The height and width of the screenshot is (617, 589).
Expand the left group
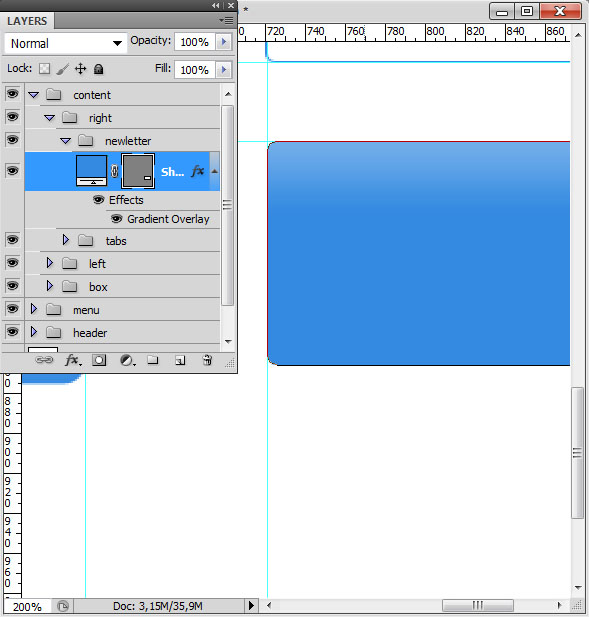[50, 263]
